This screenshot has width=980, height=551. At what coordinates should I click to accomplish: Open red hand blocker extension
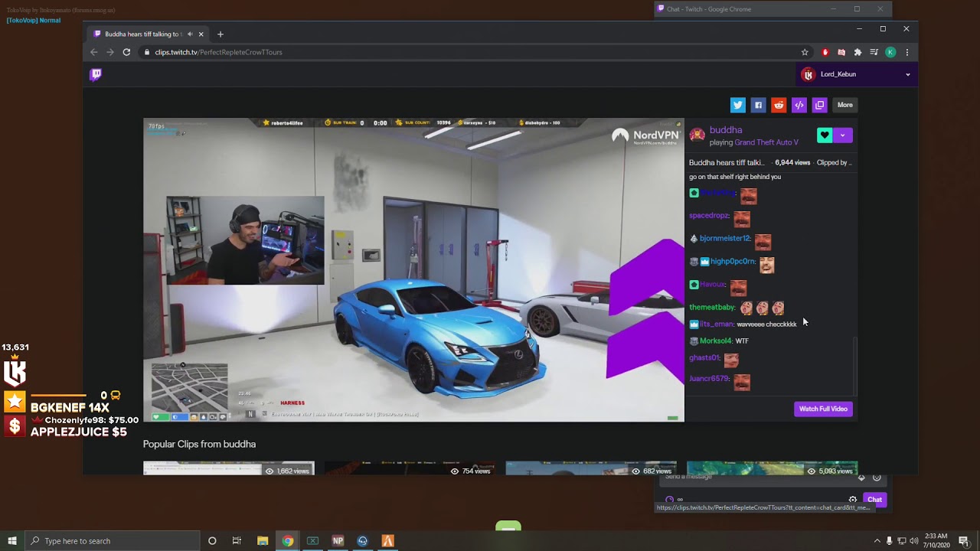tap(825, 52)
